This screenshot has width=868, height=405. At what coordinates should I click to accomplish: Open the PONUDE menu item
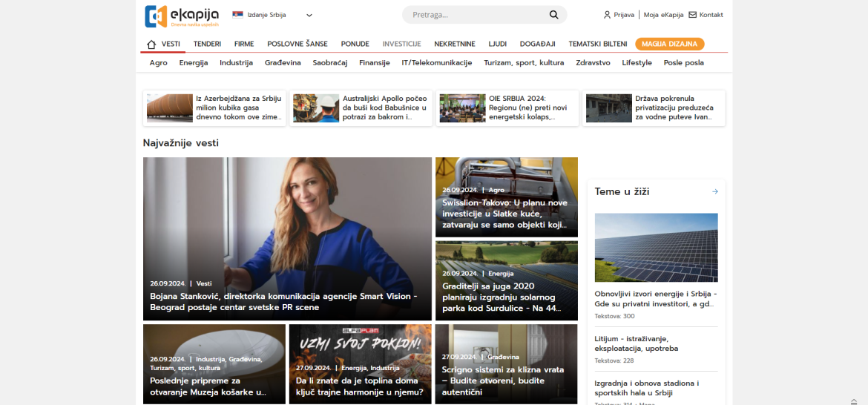[355, 45]
